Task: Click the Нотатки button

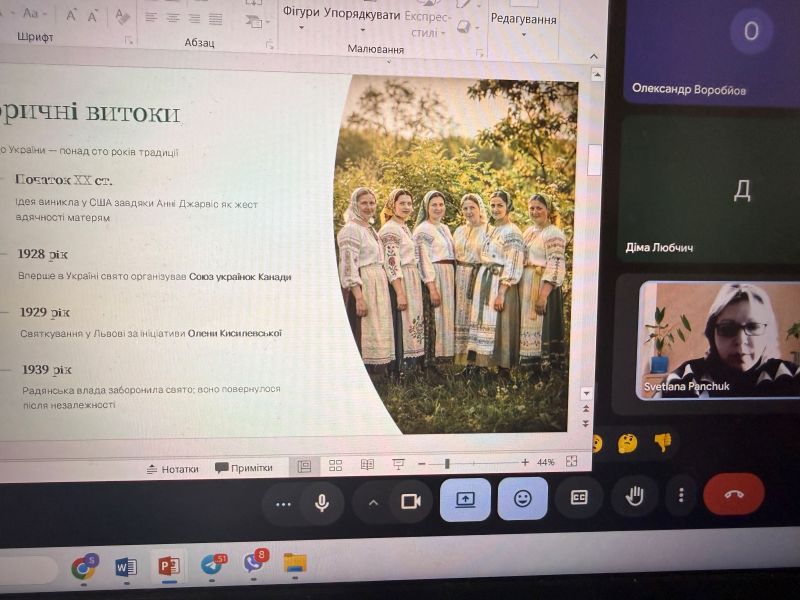Action: pyautogui.click(x=172, y=469)
